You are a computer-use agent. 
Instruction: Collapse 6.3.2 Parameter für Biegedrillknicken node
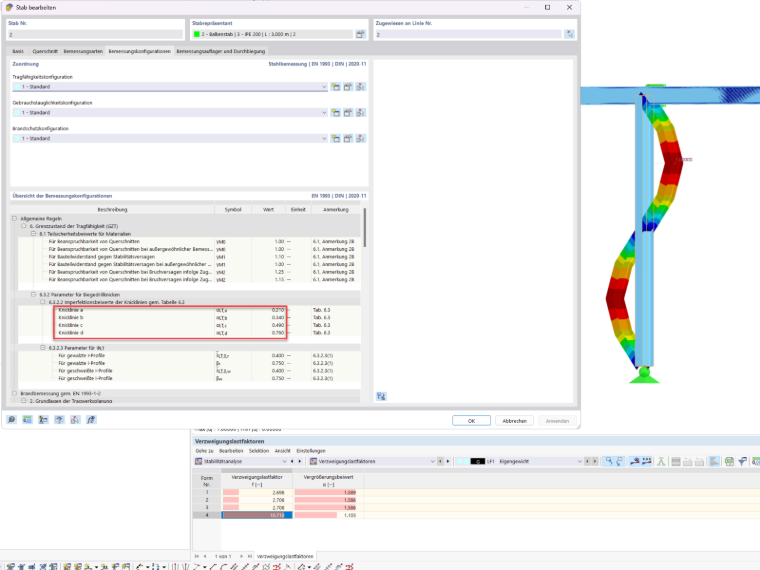33,294
